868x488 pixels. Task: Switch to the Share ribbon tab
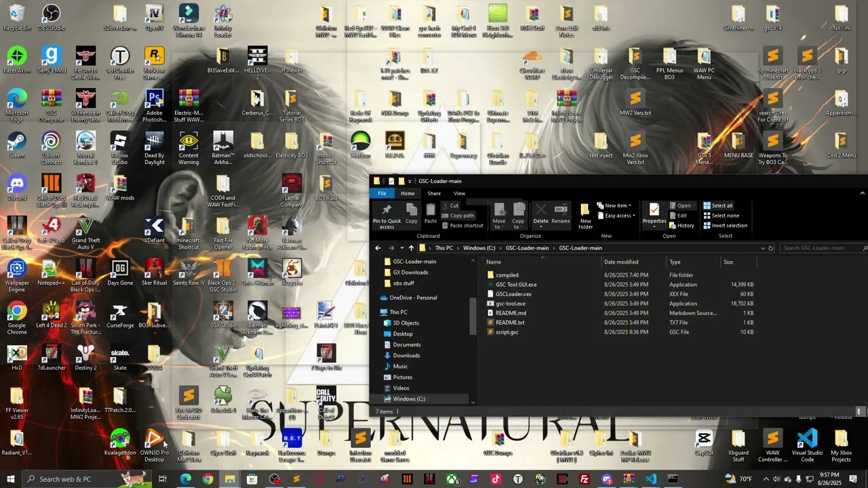coord(434,193)
